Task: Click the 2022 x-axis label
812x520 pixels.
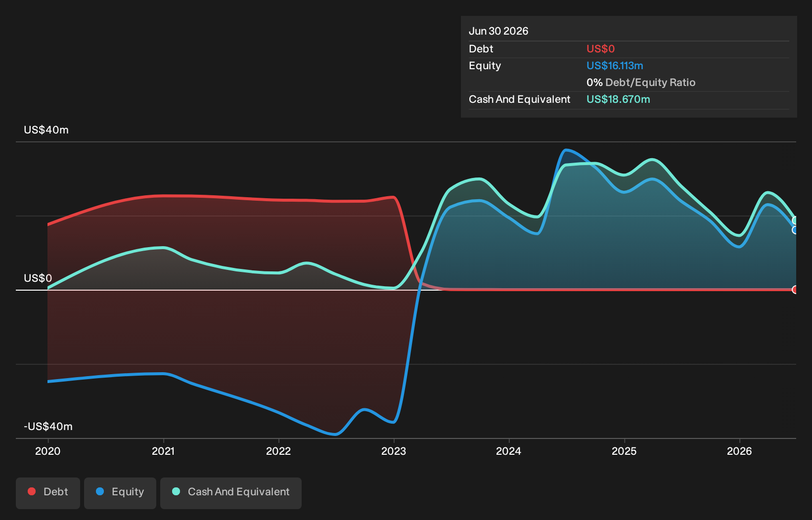Action: pyautogui.click(x=278, y=451)
